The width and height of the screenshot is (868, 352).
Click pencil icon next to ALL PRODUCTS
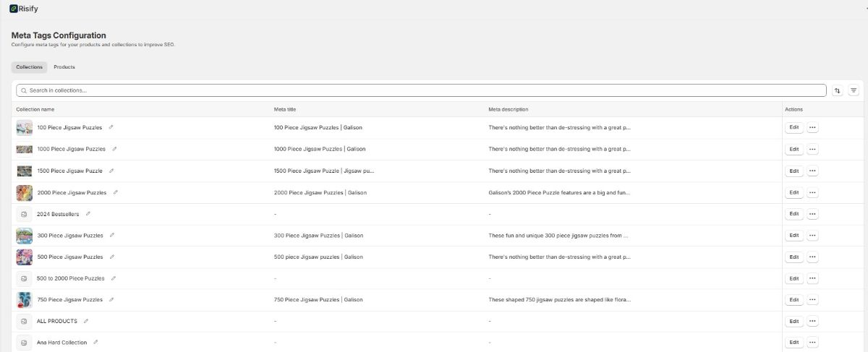[x=86, y=321]
